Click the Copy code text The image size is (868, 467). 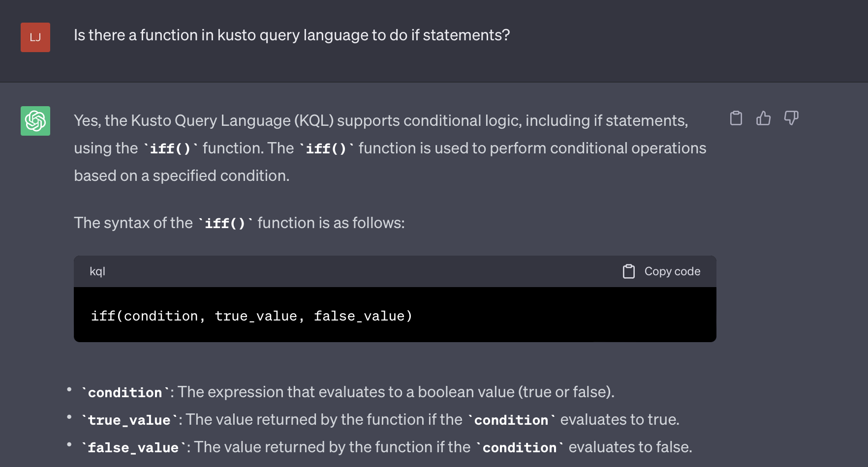pos(672,271)
